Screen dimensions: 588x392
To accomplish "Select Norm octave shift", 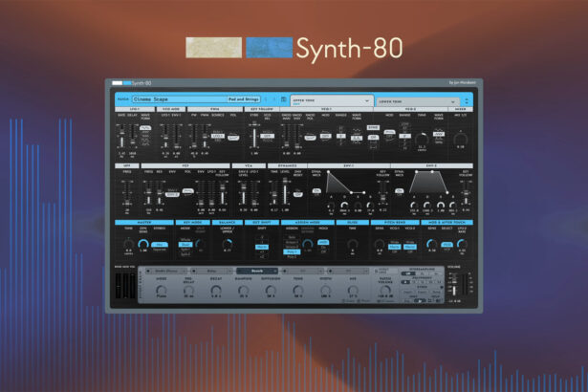I will [262, 247].
